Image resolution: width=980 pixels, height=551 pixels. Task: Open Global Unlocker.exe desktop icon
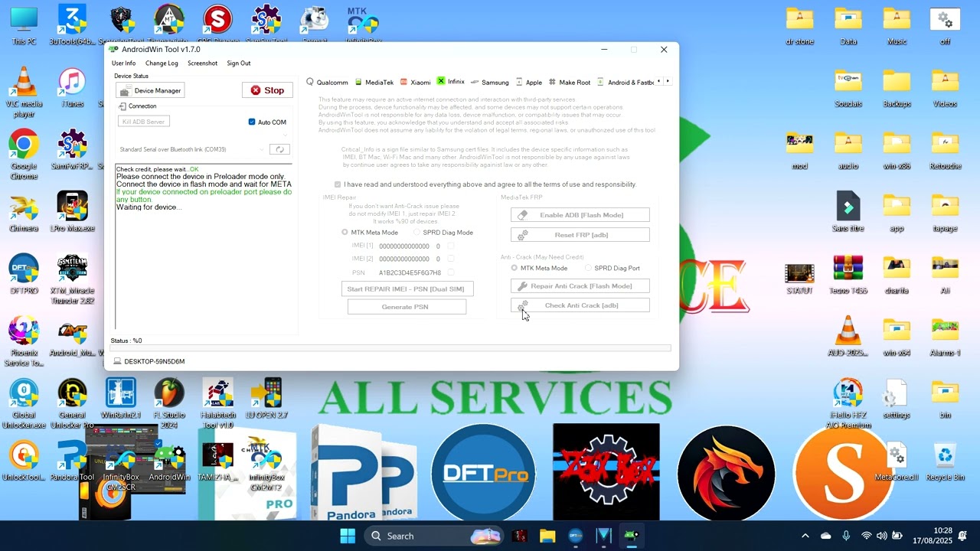[x=24, y=404]
